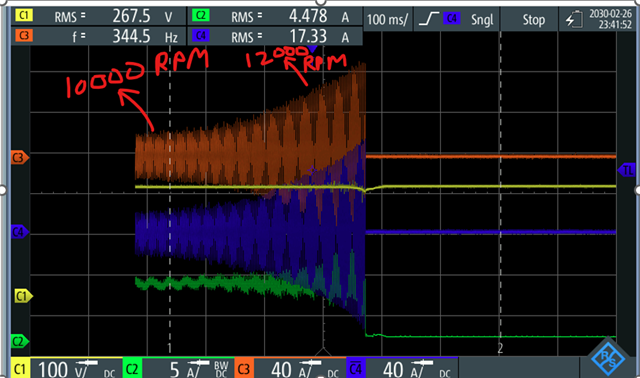Click the Stop acquisition button
640x378 pixels.
534,20
